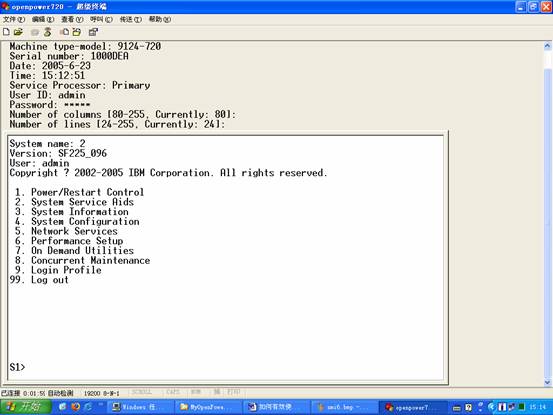Viewport: 553px width, 415px height.
Task: Click the Call (connect) toolbar icon
Action: 35,32
